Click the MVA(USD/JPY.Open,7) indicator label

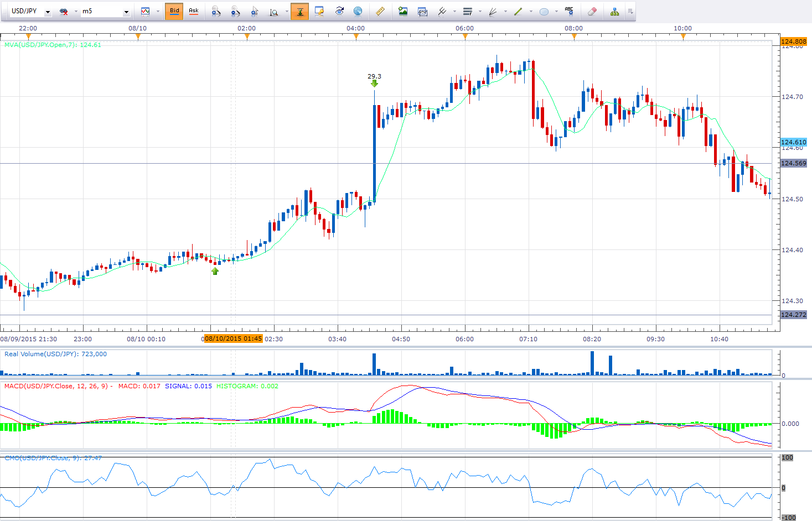tap(53, 45)
